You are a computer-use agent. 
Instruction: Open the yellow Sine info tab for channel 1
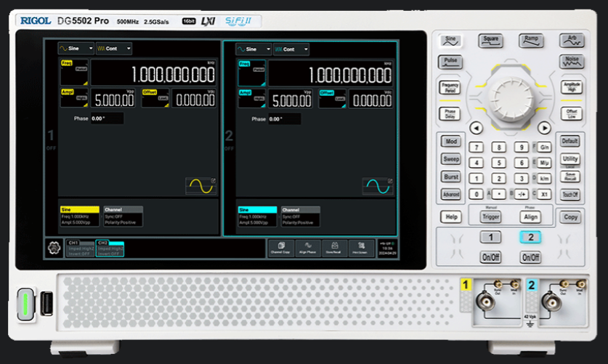point(79,216)
